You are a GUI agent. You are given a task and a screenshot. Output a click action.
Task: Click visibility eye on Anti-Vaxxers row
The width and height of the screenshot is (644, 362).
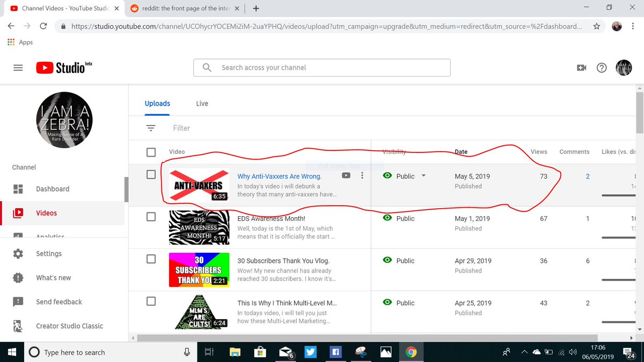(x=387, y=176)
